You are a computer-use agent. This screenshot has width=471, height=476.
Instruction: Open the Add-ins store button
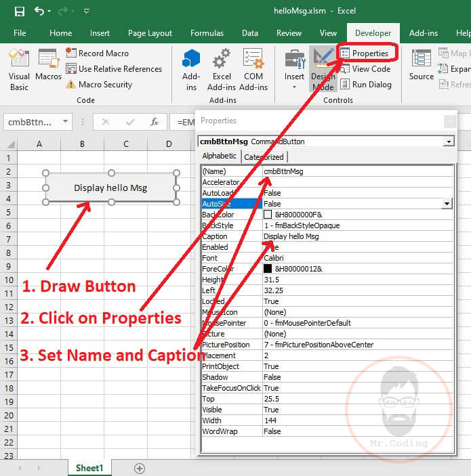pyautogui.click(x=191, y=70)
